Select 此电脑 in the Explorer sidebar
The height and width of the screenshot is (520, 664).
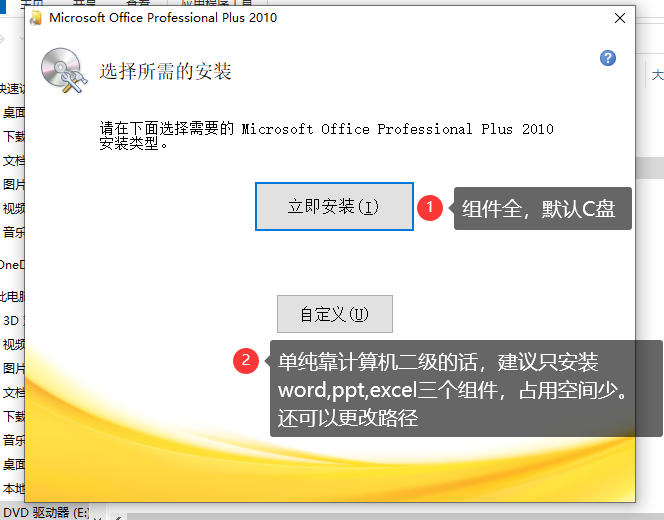pos(12,296)
